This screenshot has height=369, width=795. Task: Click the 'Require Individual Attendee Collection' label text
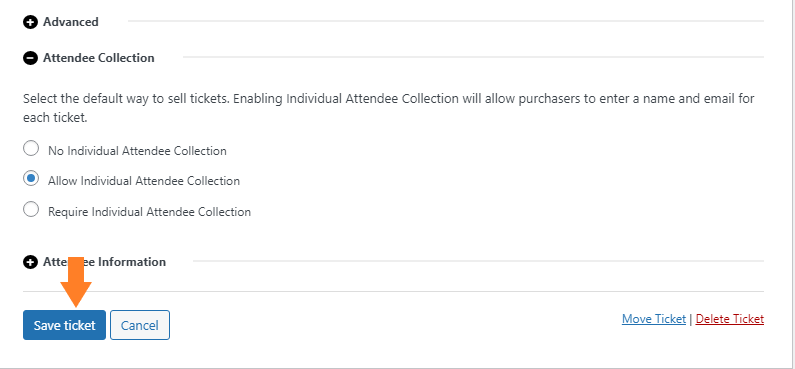point(150,212)
